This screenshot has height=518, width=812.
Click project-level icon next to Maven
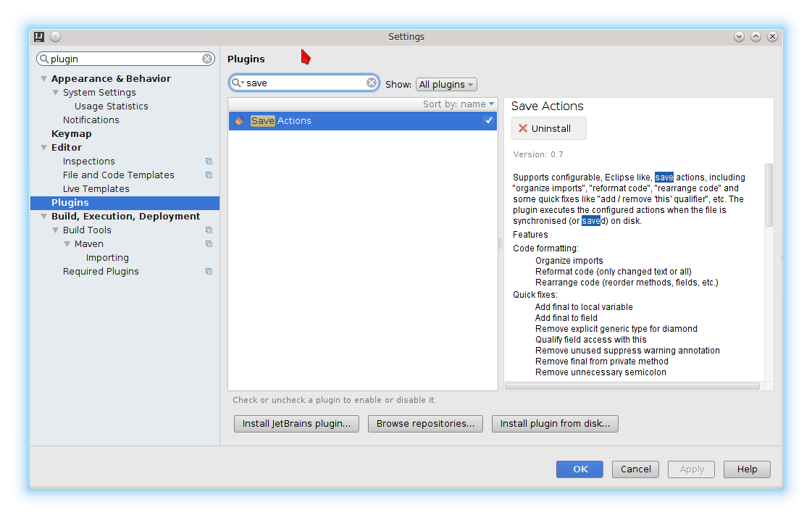[x=209, y=244]
